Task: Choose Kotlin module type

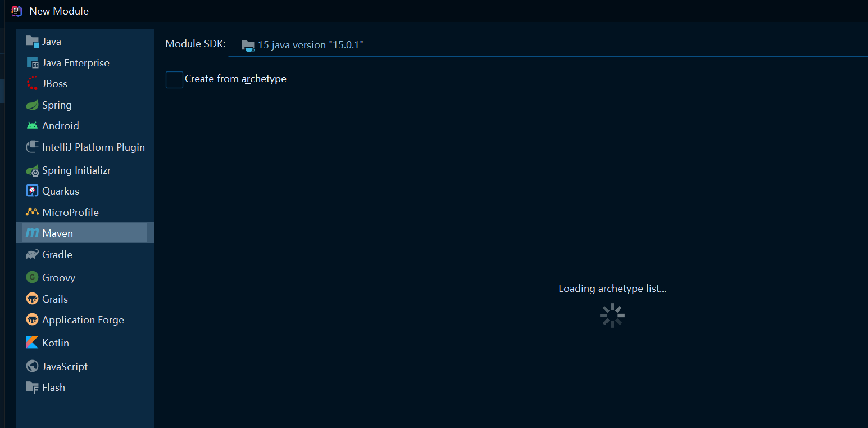Action: pos(85,343)
